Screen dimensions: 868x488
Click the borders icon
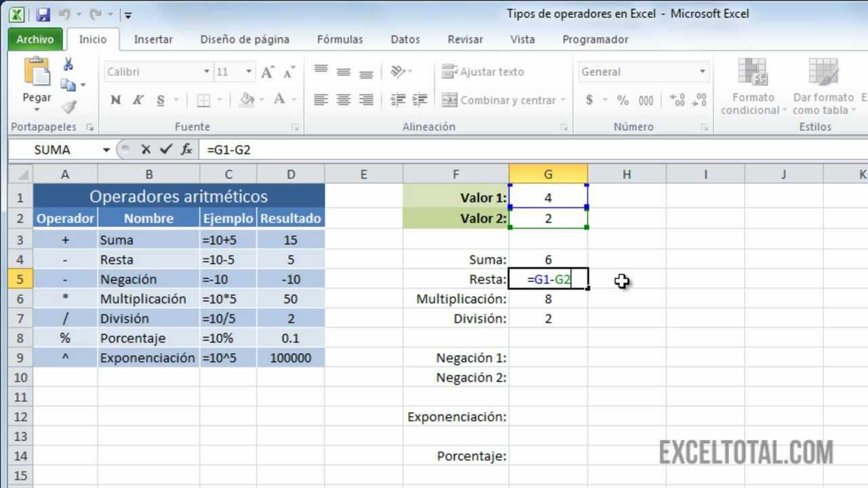tap(203, 100)
